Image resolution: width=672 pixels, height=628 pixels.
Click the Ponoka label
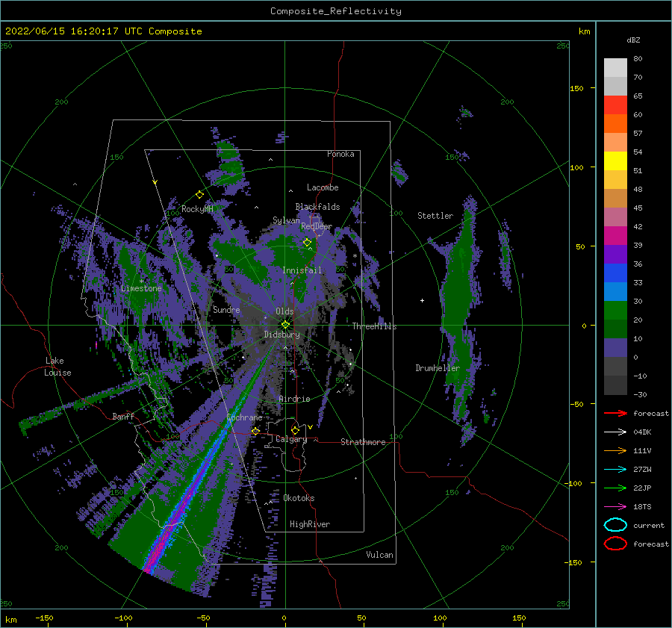click(340, 154)
